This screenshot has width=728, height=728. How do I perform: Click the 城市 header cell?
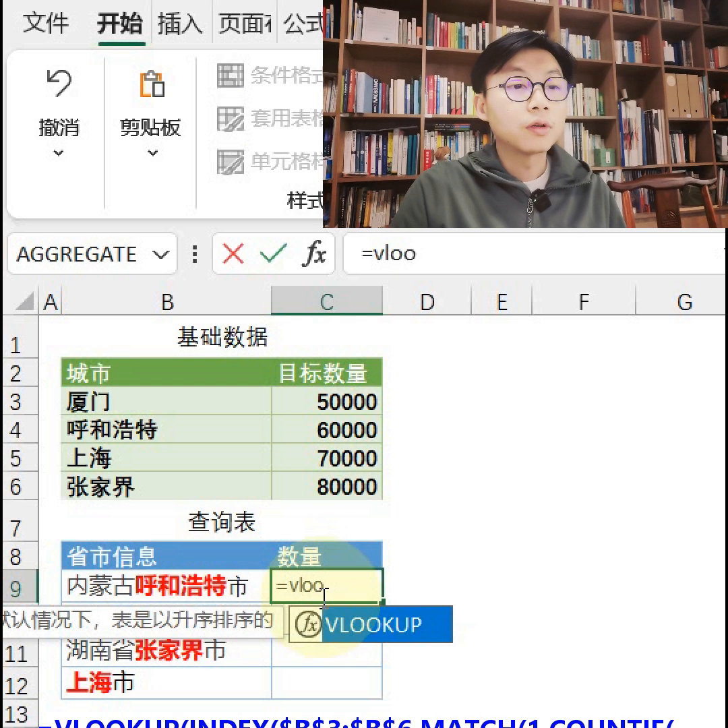[166, 373]
